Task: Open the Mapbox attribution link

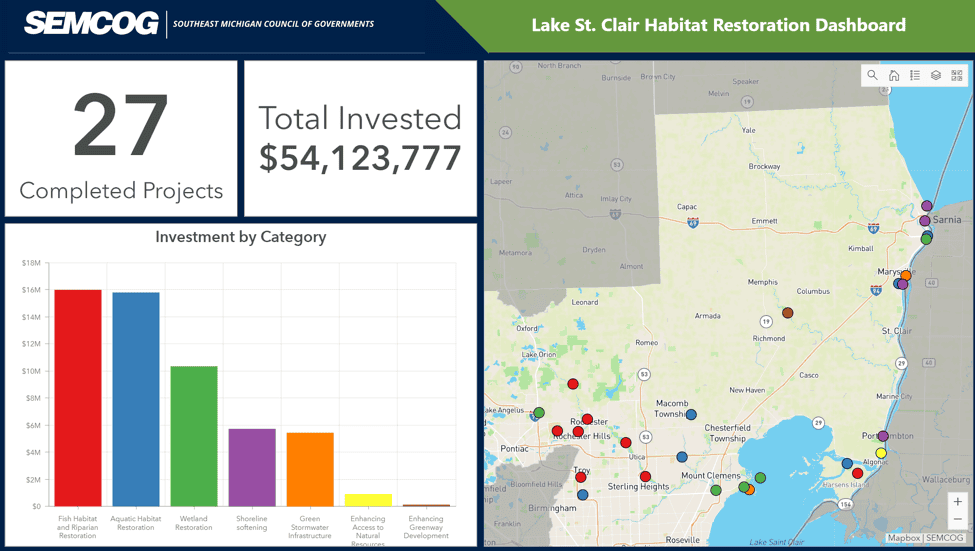Action: coord(902,539)
